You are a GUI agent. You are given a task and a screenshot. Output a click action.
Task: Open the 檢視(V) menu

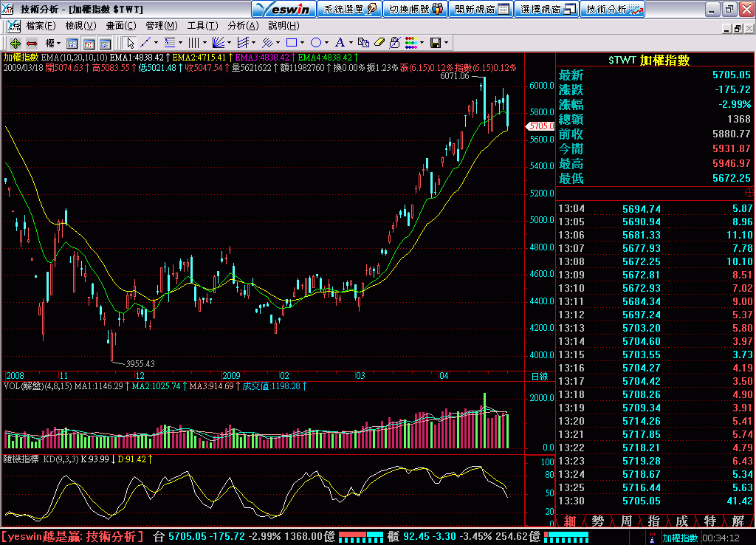click(80, 26)
